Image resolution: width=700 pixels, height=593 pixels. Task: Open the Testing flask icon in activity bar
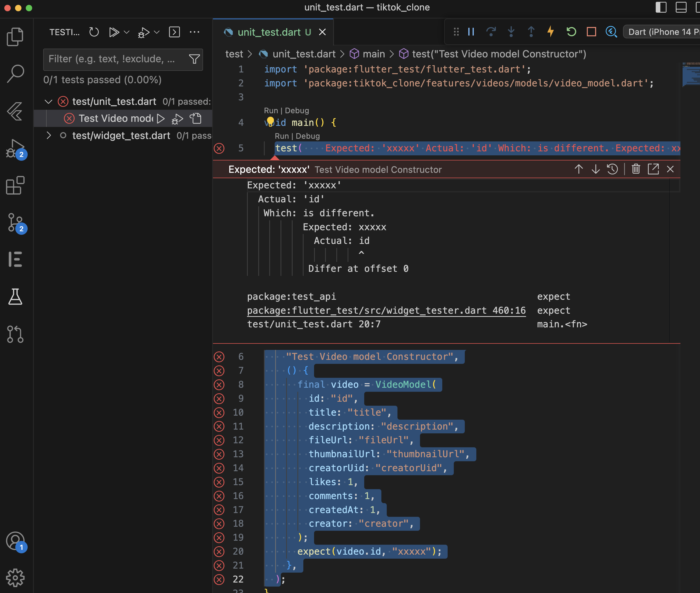[15, 296]
